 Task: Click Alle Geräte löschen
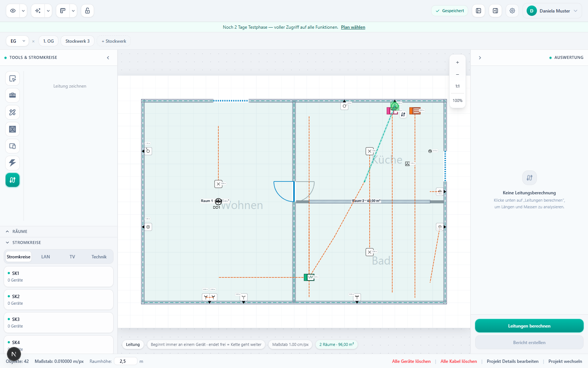(411, 361)
